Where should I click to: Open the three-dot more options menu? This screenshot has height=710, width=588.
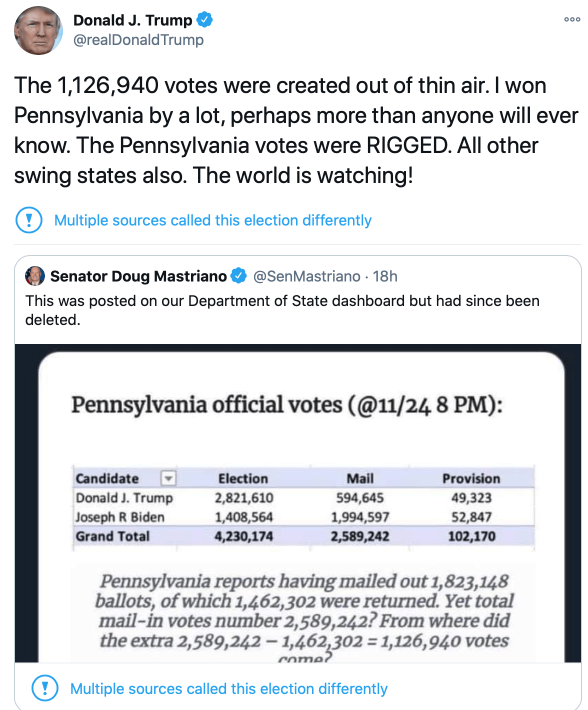tap(572, 19)
